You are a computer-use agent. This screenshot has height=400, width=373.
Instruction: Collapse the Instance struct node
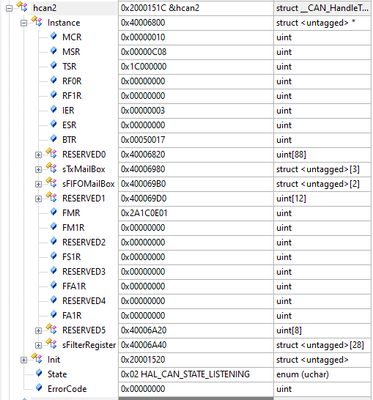click(x=24, y=23)
